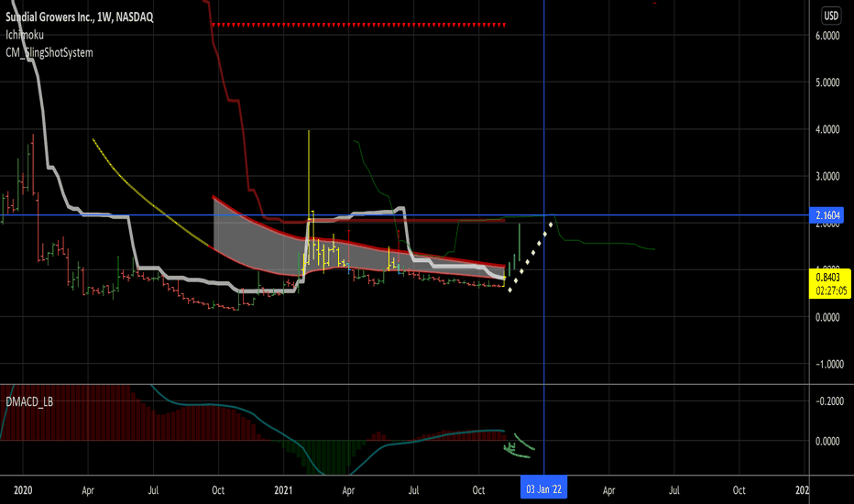Click the 5.0000 price axis label
854x504 pixels.
pyautogui.click(x=827, y=82)
